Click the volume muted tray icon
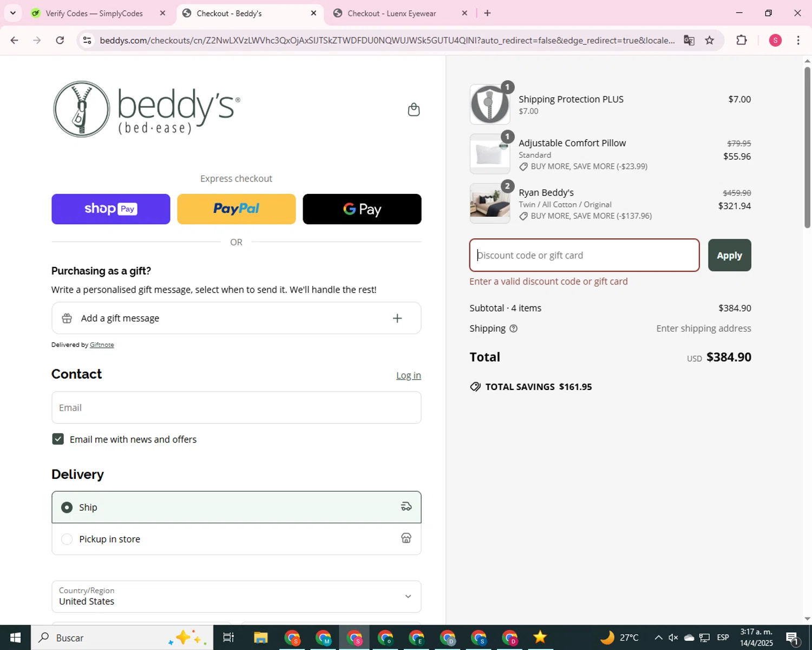 [x=673, y=638]
